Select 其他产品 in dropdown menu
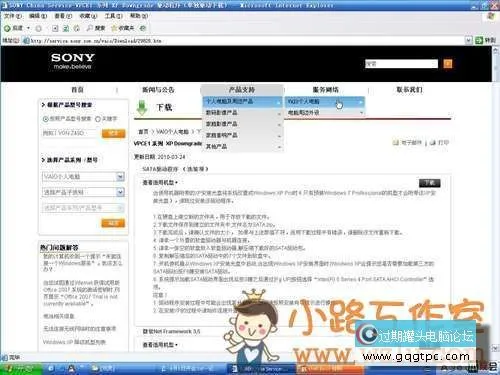 click(x=242, y=147)
